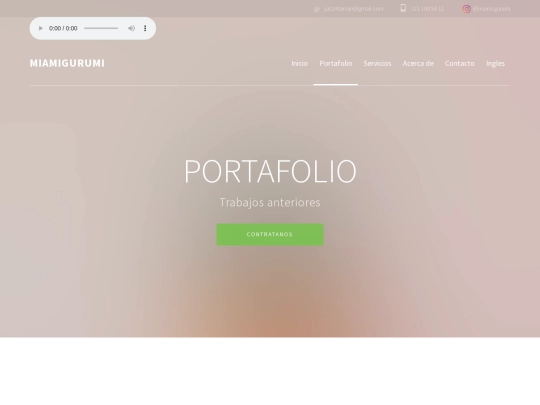Click the audio progress slider
This screenshot has height=405, width=540.
[x=101, y=28]
